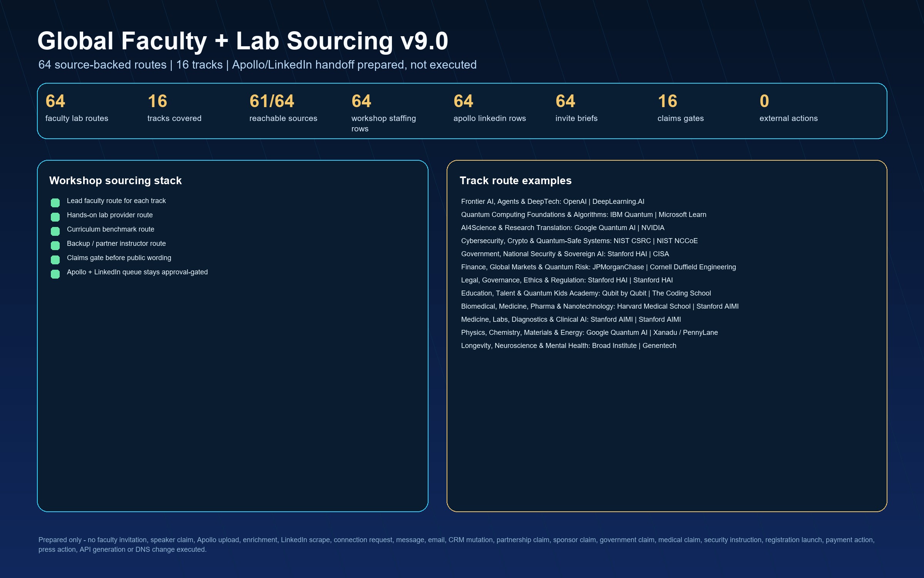Click the 16 value above "claims gates"
This screenshot has height=578, width=924.
(668, 101)
